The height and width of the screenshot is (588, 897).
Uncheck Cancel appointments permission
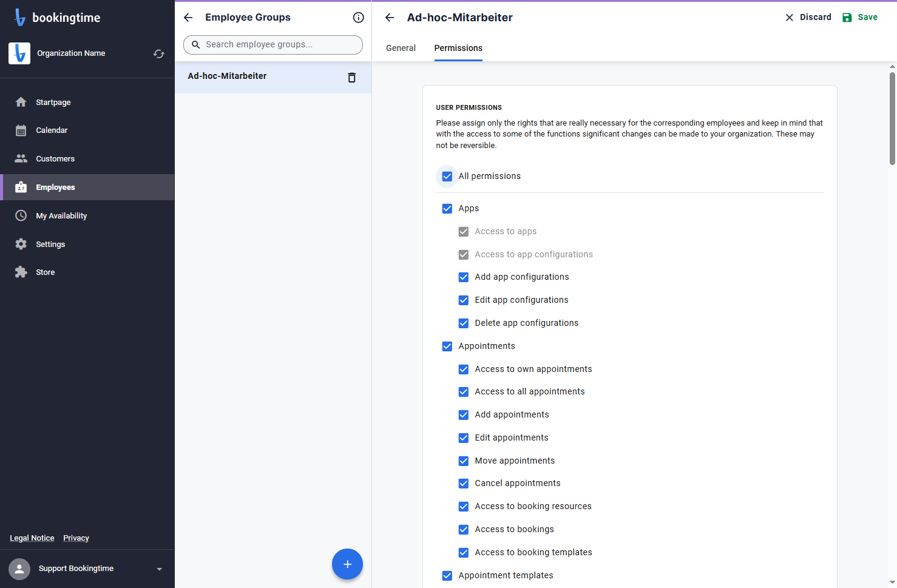[464, 484]
